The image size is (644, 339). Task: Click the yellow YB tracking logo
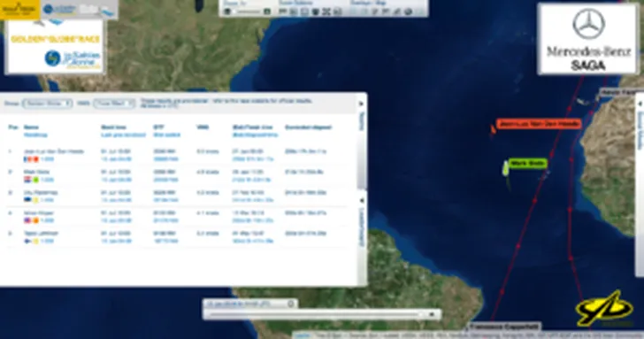604,308
